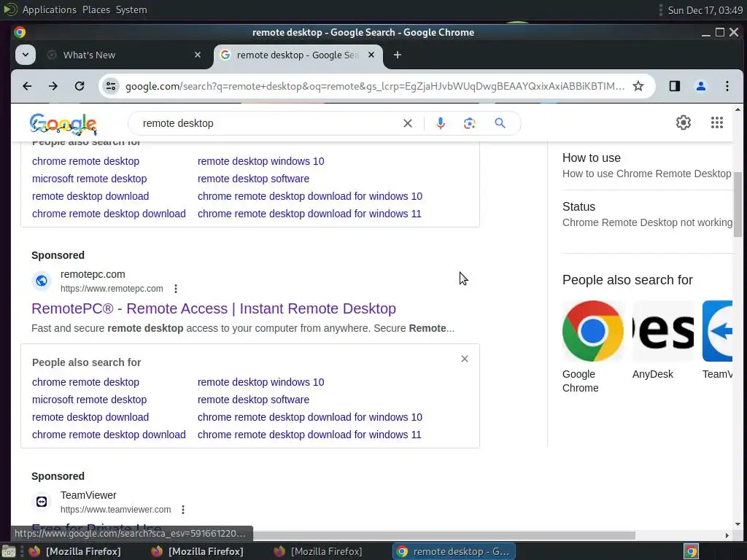This screenshot has height=560, width=747.
Task: Switch to third Mozilla Firefox taskbar window
Action: point(319,551)
